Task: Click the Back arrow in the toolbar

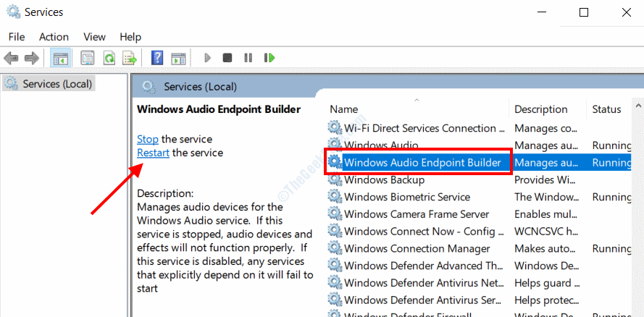Action: 11,58
